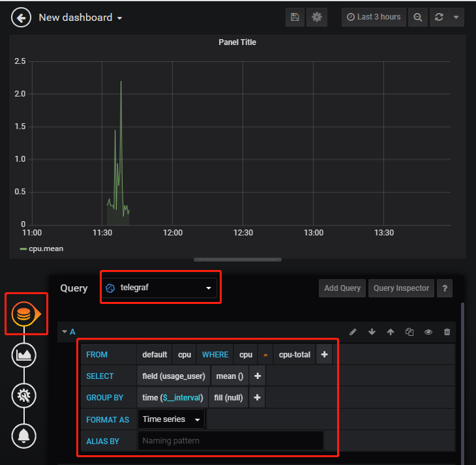Image resolution: width=476 pixels, height=465 pixels.
Task: Click field (usage_user) in SELECT
Action: point(173,376)
